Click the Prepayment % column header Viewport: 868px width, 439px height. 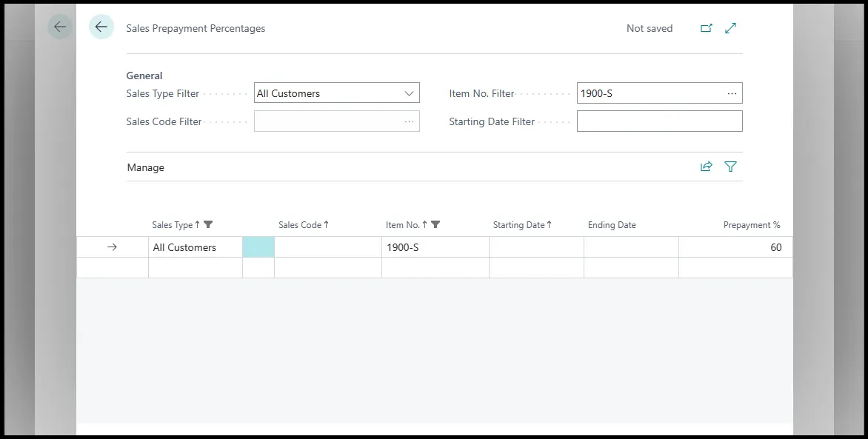click(752, 225)
